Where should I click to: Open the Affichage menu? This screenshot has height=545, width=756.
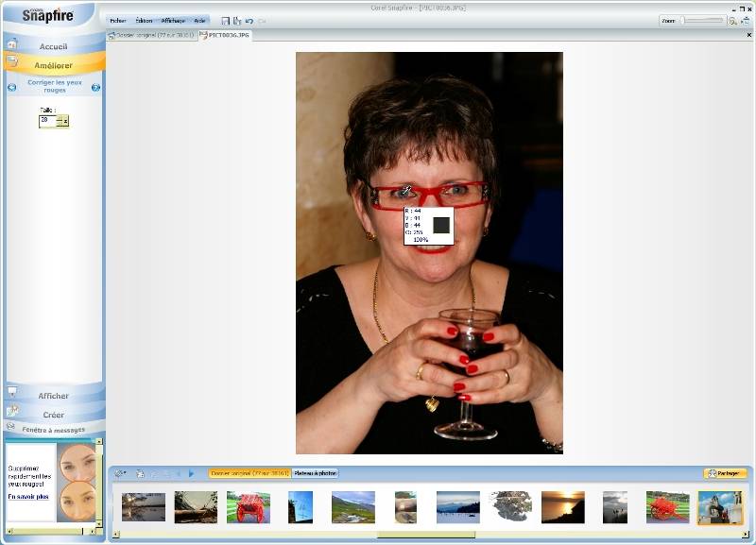click(x=172, y=21)
